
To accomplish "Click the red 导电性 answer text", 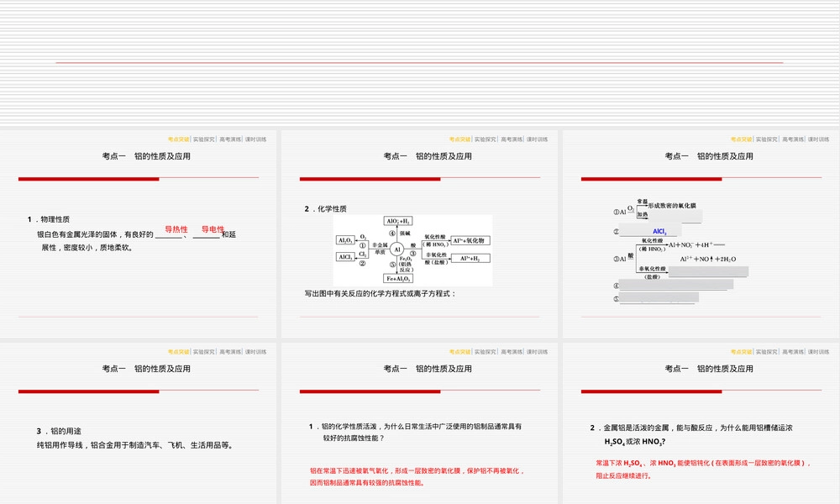I will click(213, 229).
